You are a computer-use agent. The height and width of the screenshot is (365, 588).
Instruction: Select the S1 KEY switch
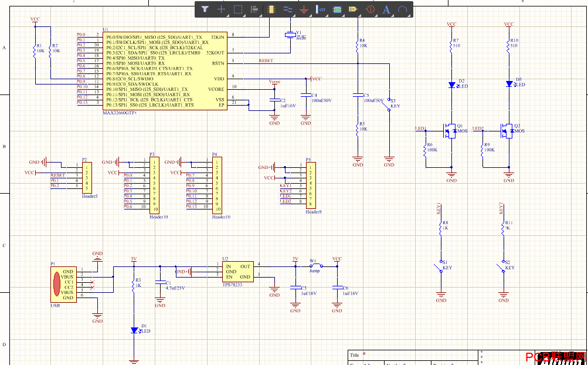(x=439, y=266)
